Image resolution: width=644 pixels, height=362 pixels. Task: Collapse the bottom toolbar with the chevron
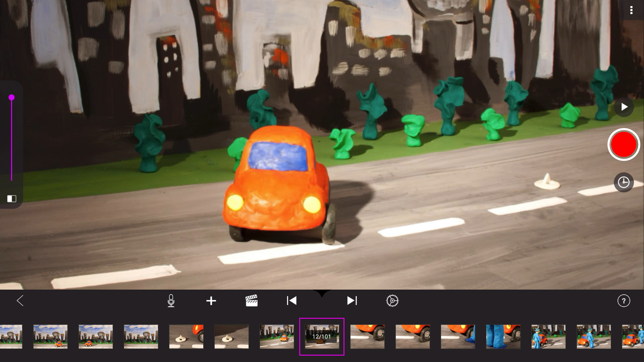(322, 293)
